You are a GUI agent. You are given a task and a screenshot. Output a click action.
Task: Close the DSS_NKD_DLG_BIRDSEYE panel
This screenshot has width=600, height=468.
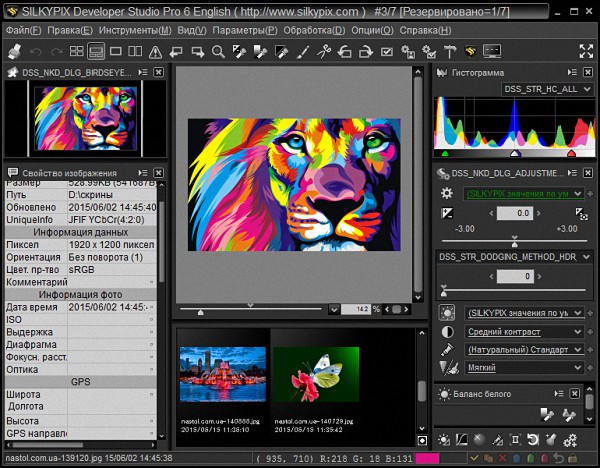(x=158, y=72)
